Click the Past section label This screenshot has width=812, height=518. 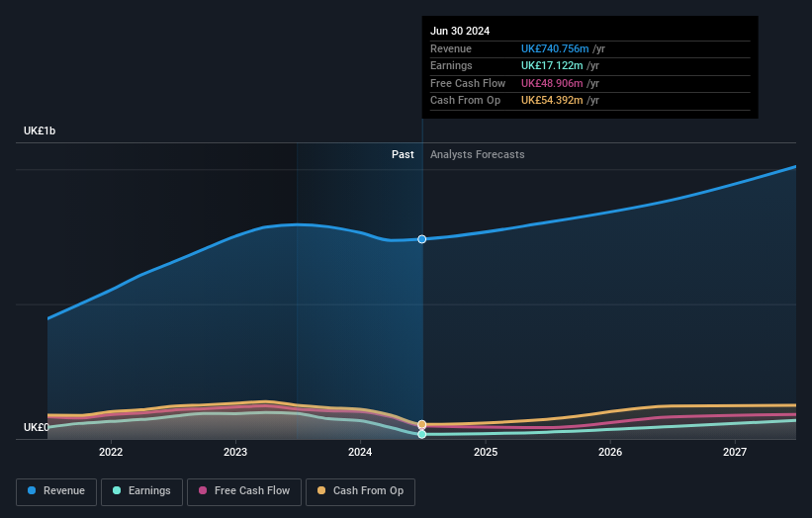403,155
